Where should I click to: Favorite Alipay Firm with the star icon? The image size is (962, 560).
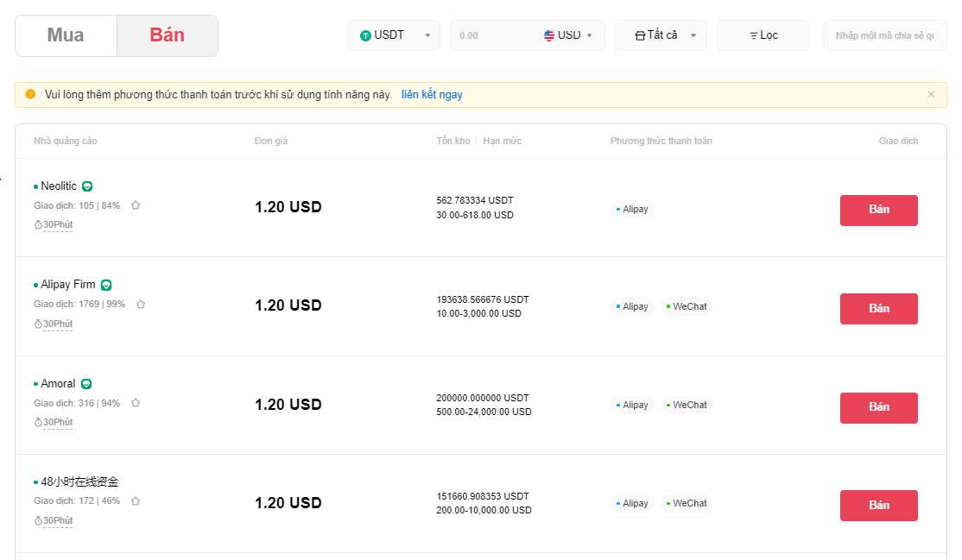pos(141,304)
